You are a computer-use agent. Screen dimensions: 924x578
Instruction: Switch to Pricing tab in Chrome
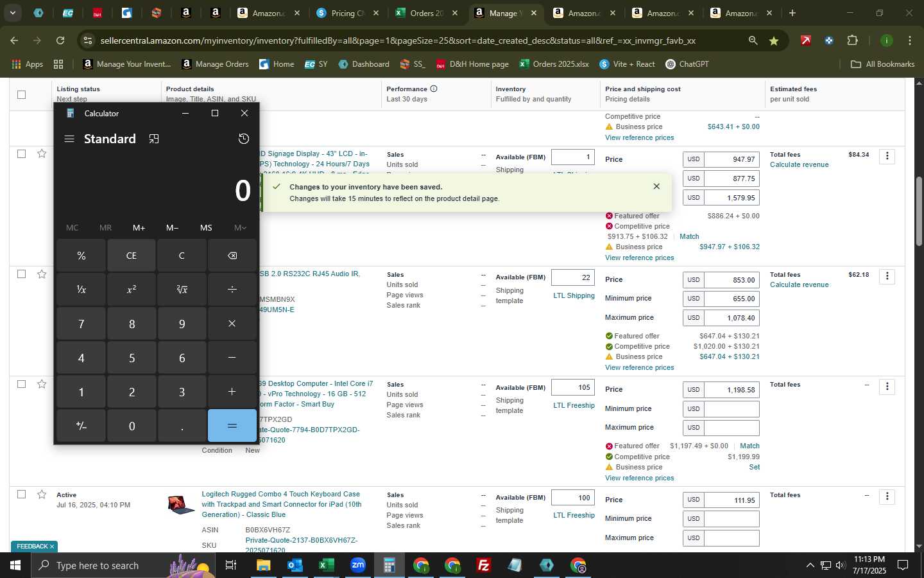click(348, 13)
